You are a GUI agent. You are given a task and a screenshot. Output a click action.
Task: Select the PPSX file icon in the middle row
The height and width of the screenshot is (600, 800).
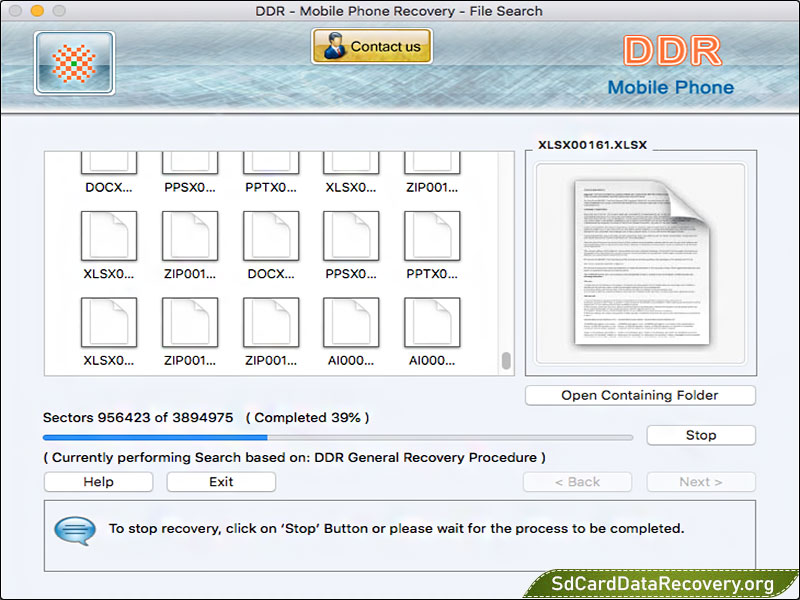point(351,236)
